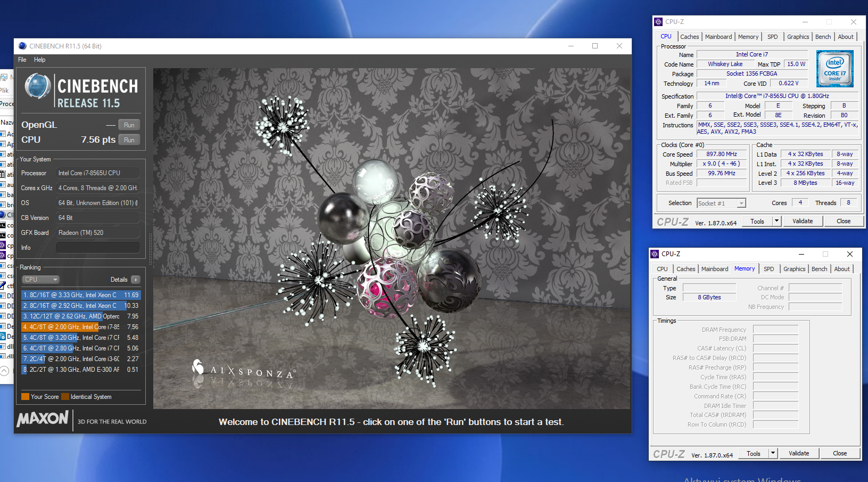Select ranking row 12C/12T AMD Opteron

[81, 316]
